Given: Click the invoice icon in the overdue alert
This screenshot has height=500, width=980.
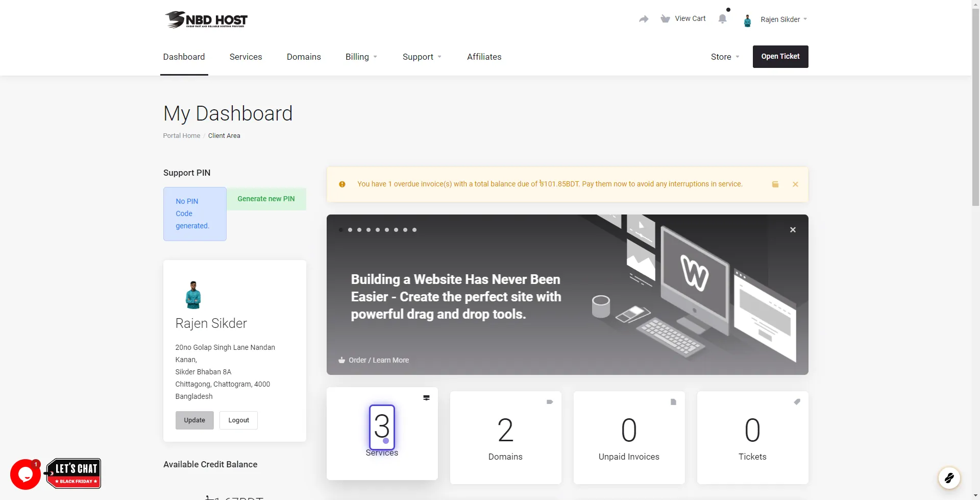Looking at the screenshot, I should 775,184.
